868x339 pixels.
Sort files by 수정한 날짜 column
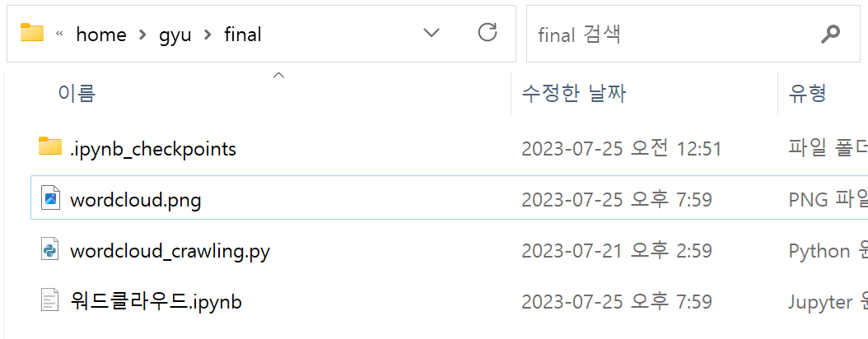[573, 94]
